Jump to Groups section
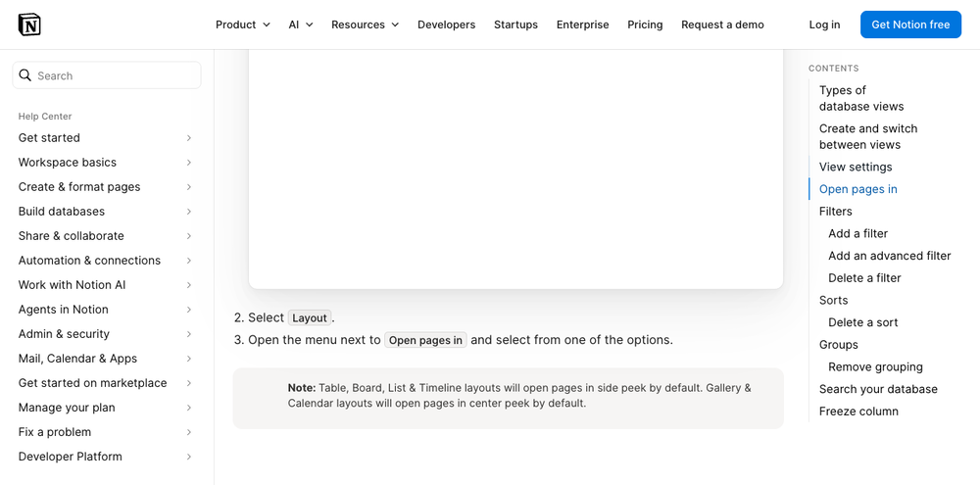 (x=839, y=344)
